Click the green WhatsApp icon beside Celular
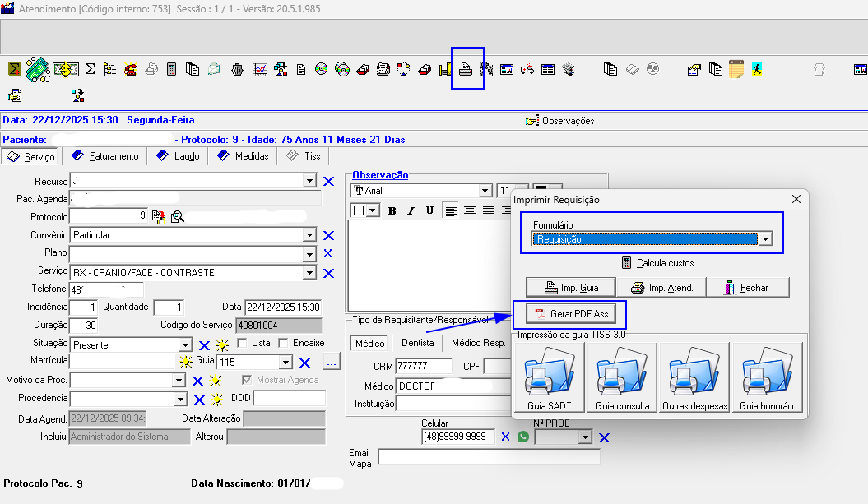 click(523, 437)
